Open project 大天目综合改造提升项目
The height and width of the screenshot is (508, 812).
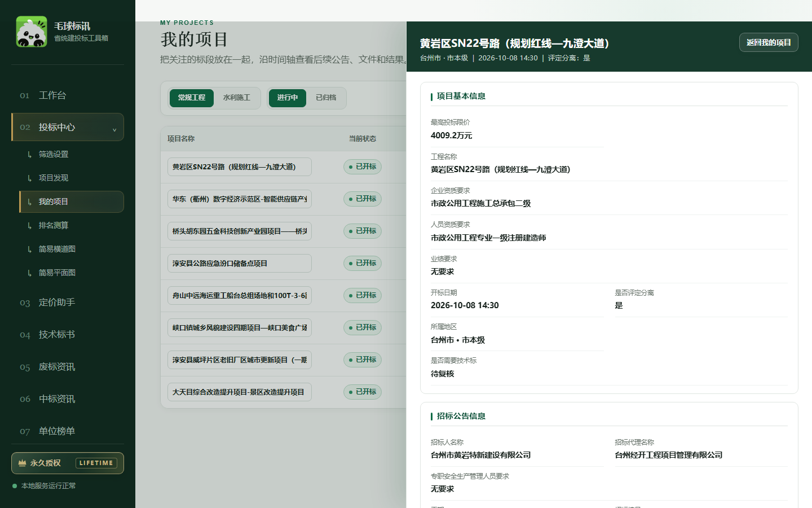[240, 392]
